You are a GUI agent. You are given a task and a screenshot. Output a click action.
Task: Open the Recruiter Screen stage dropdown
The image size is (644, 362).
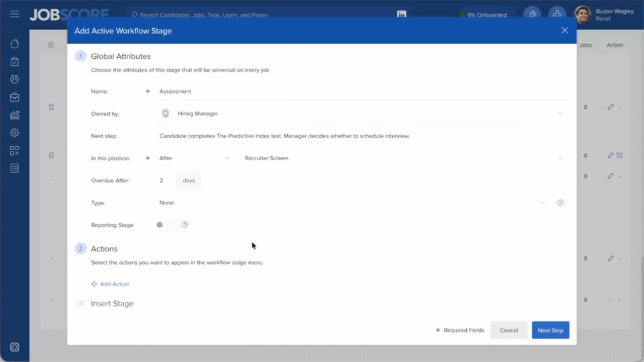[x=403, y=158]
